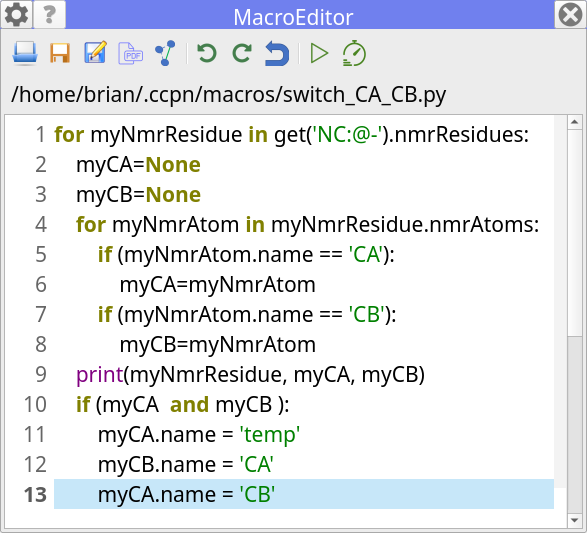
Task: Run the profiler stopwatch icon
Action: pos(354,53)
